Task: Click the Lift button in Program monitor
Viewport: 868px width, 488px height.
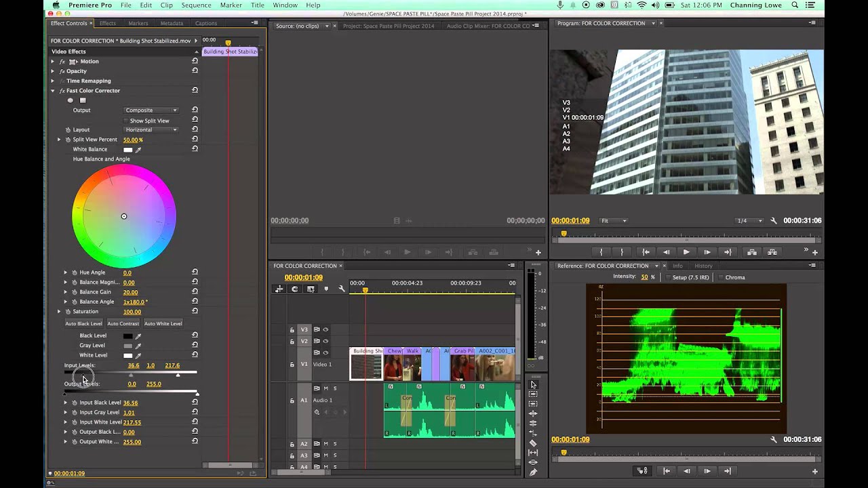Action: pyautogui.click(x=751, y=252)
